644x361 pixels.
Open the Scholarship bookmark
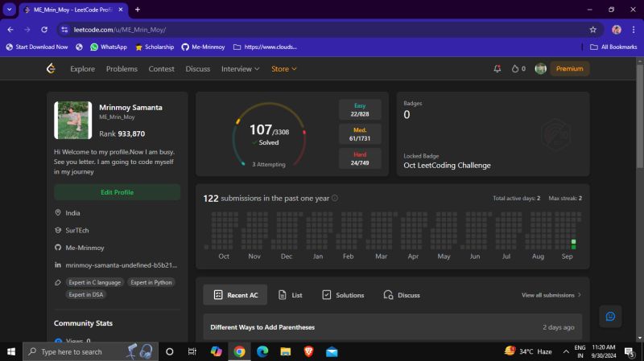click(x=155, y=47)
